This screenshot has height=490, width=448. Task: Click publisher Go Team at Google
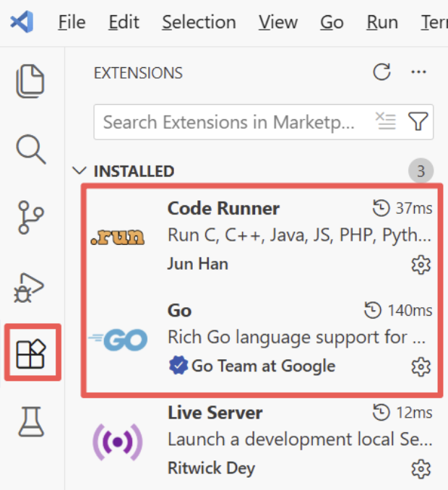click(x=263, y=366)
